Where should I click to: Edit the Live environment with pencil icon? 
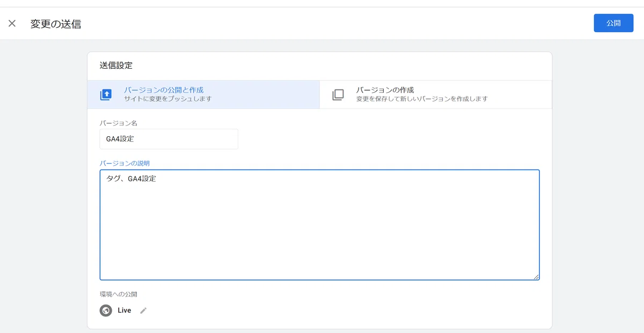[x=143, y=310]
